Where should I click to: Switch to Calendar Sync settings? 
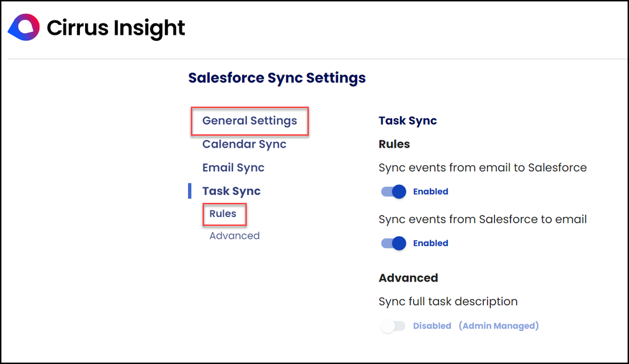coord(244,144)
